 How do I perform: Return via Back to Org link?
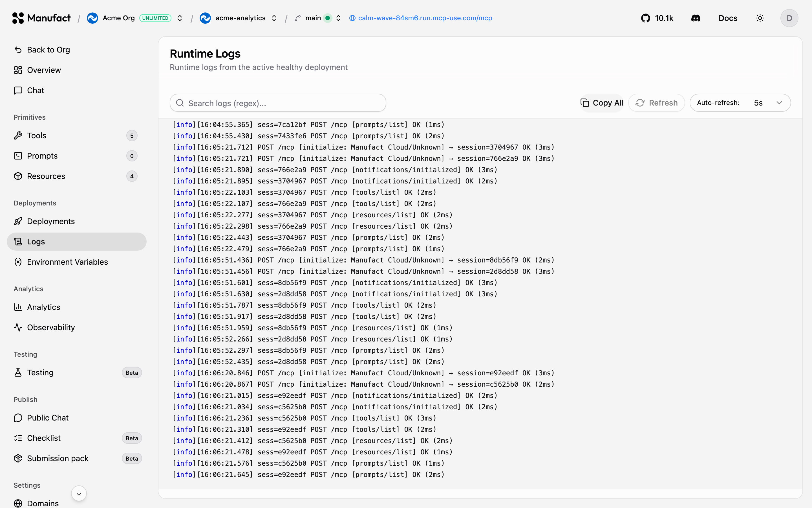pos(76,50)
